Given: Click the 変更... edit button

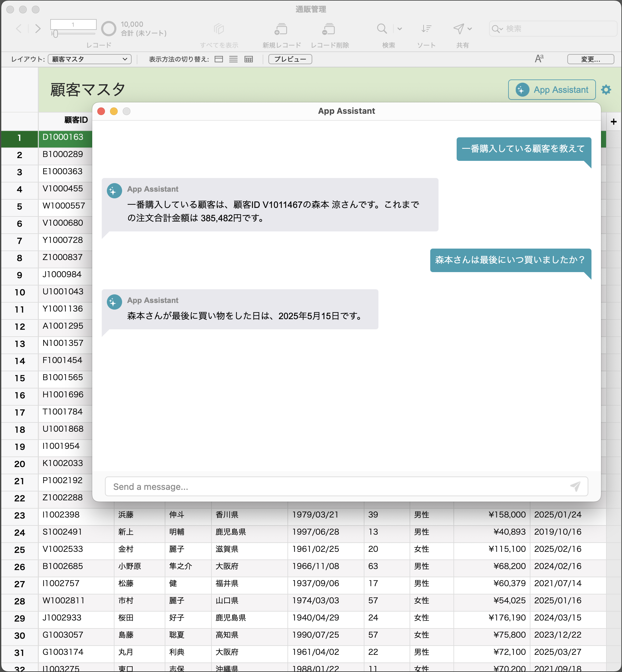Looking at the screenshot, I should click(591, 59).
